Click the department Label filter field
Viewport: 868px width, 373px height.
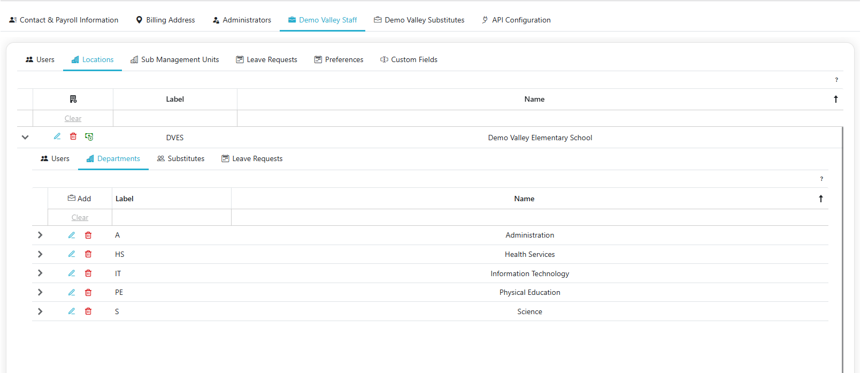(171, 217)
